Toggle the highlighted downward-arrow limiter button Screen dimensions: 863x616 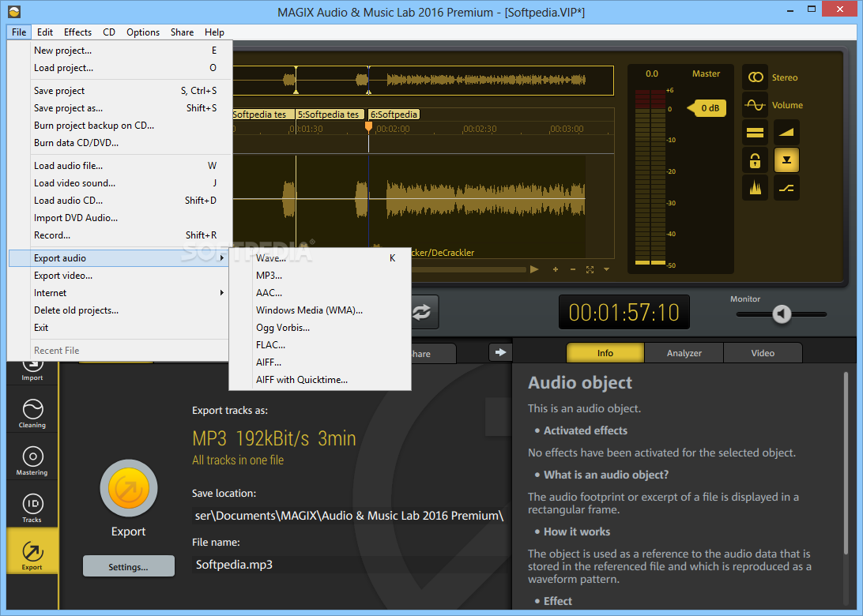tap(786, 160)
